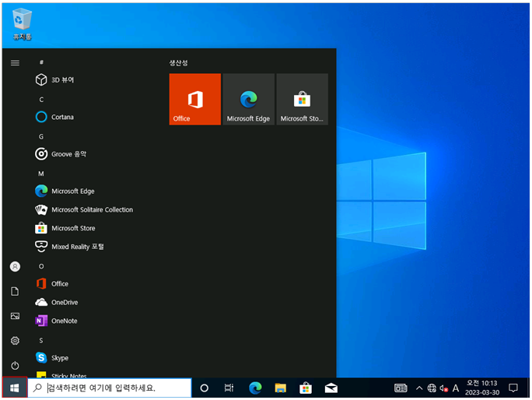Click the 'M' letter header in the app list

(x=41, y=174)
